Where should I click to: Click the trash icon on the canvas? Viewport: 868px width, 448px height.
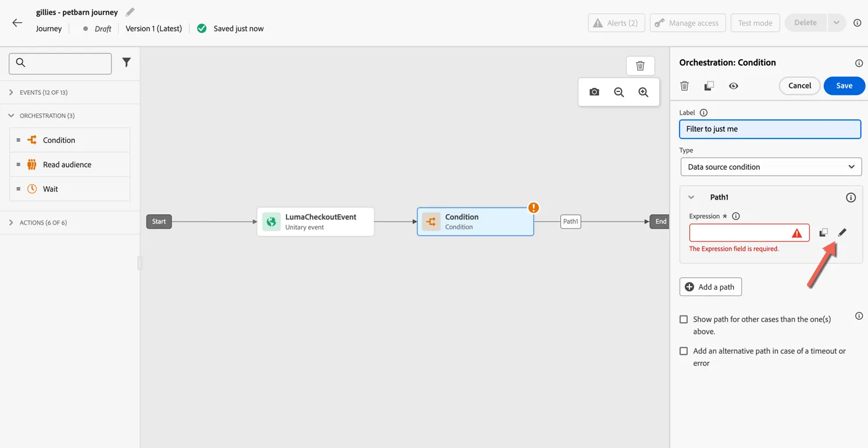coord(640,66)
